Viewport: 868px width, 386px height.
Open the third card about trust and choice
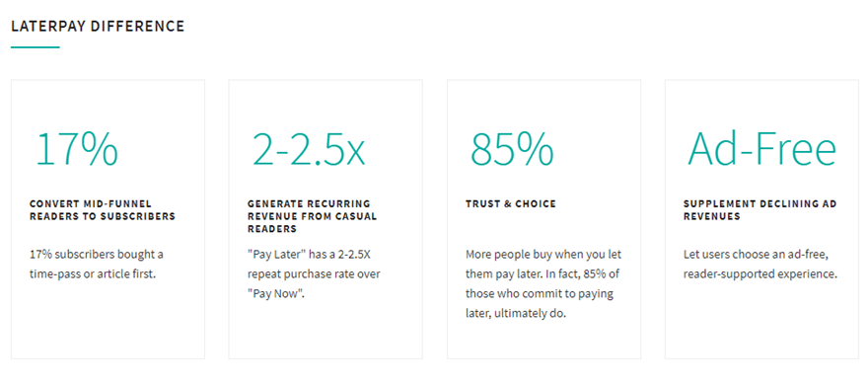click(544, 219)
